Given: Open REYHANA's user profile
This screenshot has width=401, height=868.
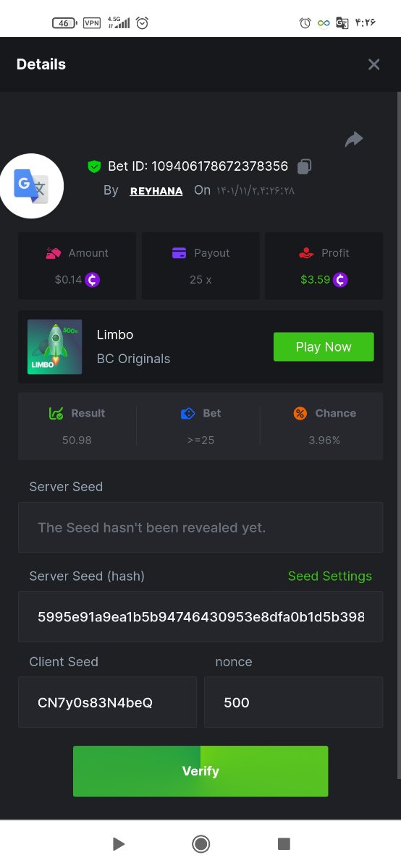Looking at the screenshot, I should coord(156,191).
